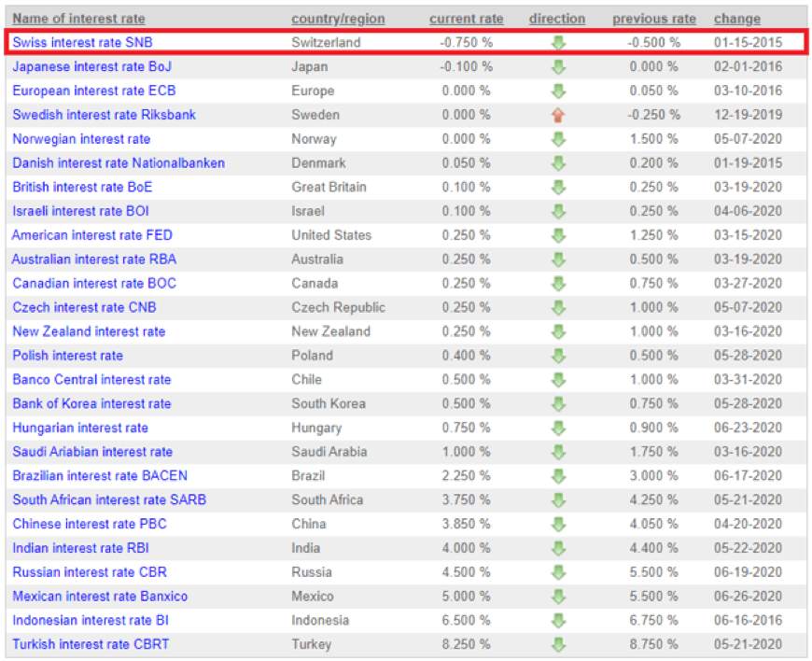Open Turkish interest rate CBRT link
Image resolution: width=812 pixels, height=661 pixels.
pos(91,644)
